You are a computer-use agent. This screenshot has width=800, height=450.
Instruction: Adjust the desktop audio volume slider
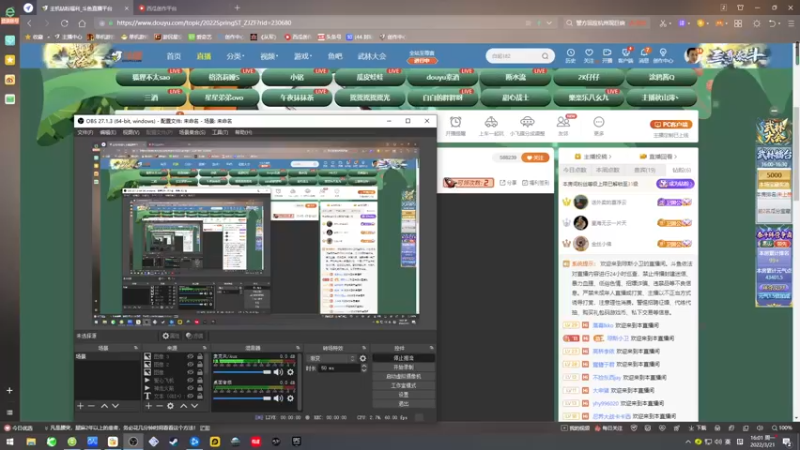coord(242,398)
